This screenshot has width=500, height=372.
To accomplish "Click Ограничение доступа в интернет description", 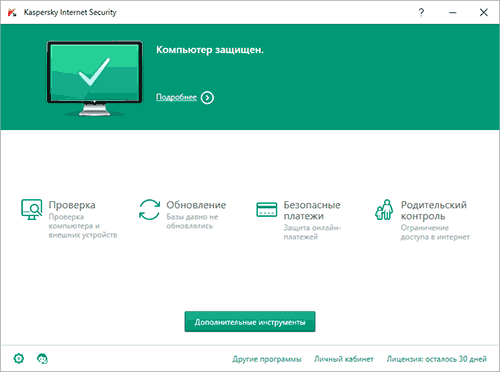I will click(x=435, y=232).
